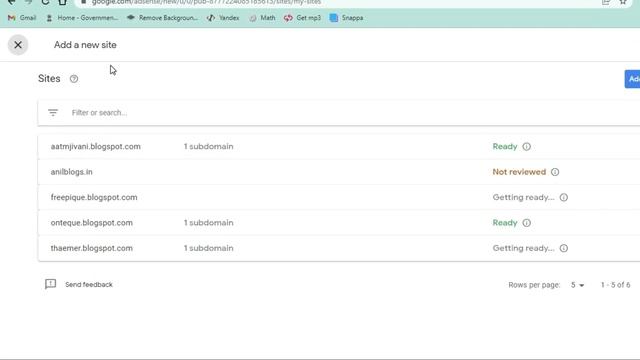Click the browser address bar URL
The width and height of the screenshot is (640, 360).
(206, 2)
